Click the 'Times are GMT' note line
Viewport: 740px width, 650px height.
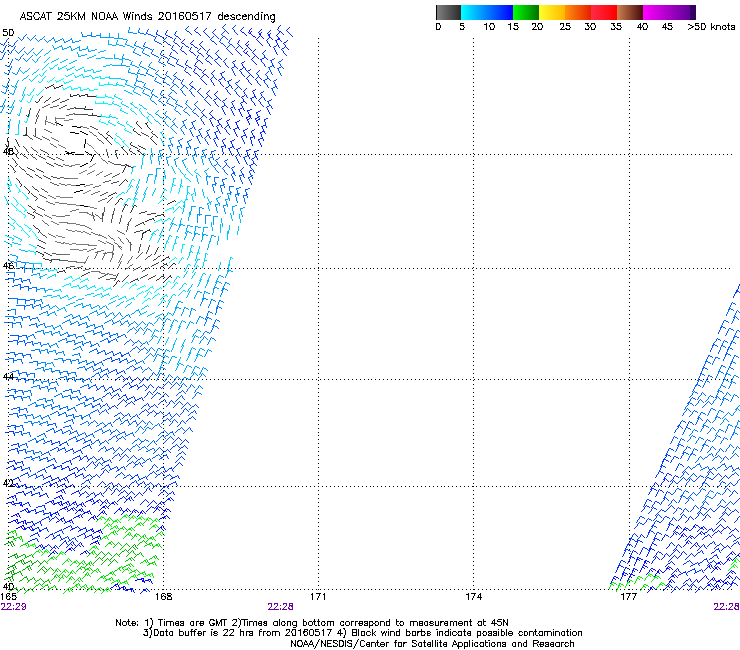pos(312,623)
